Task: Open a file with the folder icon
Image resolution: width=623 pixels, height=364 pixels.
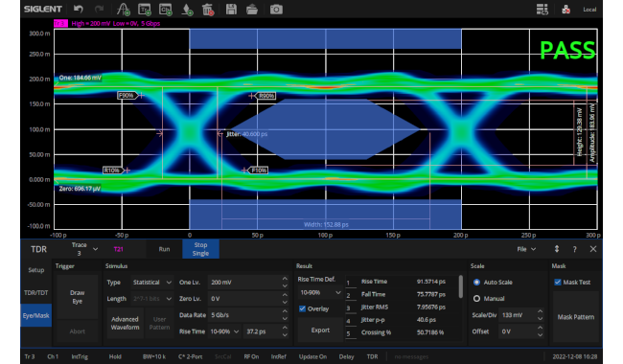Action: point(252,9)
